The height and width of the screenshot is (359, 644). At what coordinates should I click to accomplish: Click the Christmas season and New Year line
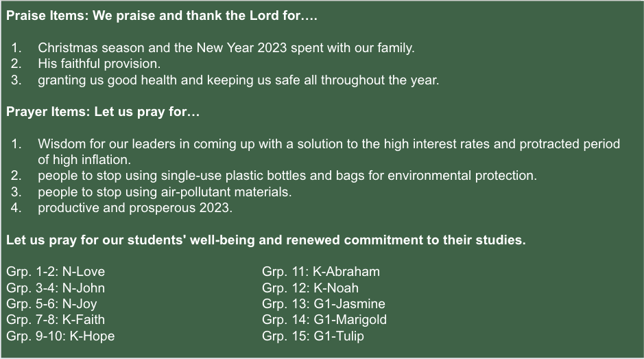click(226, 48)
